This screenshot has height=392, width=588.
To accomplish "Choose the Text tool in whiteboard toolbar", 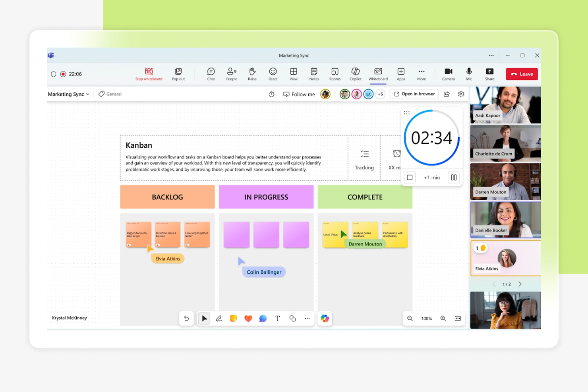I will point(278,319).
